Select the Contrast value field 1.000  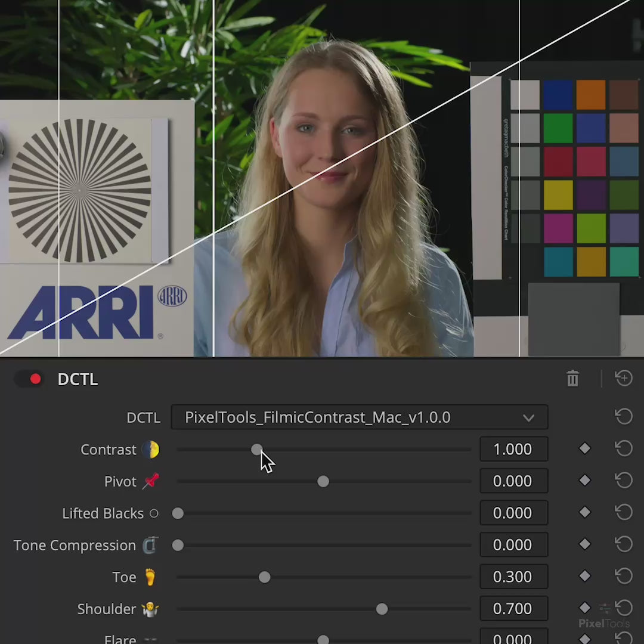point(513,449)
